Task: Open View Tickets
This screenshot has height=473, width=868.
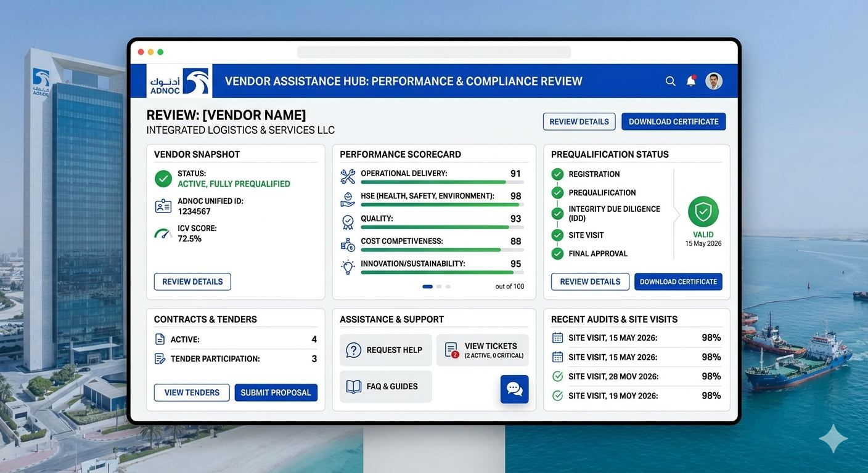Action: pyautogui.click(x=483, y=350)
